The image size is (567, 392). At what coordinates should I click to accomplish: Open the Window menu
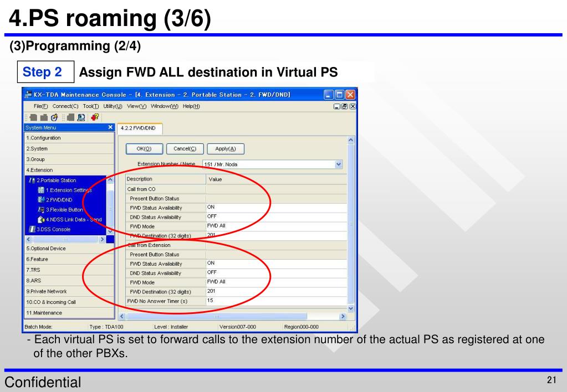pos(164,106)
